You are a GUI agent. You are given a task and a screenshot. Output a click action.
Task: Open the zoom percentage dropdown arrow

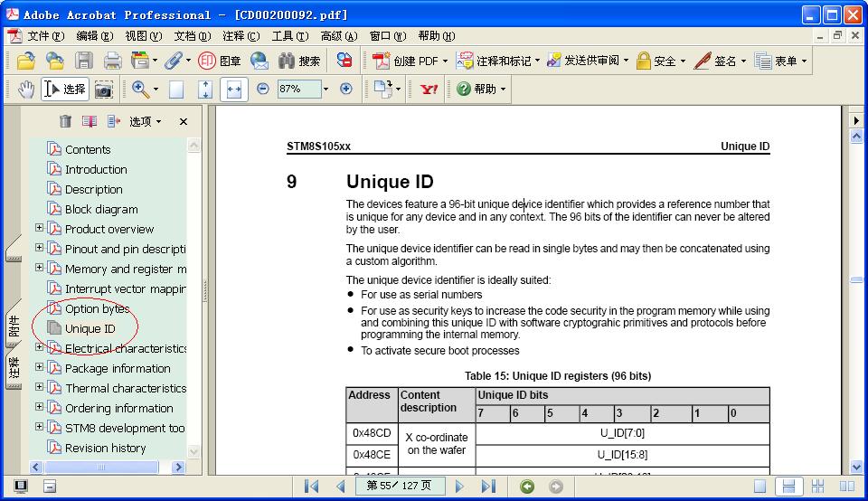tap(326, 89)
